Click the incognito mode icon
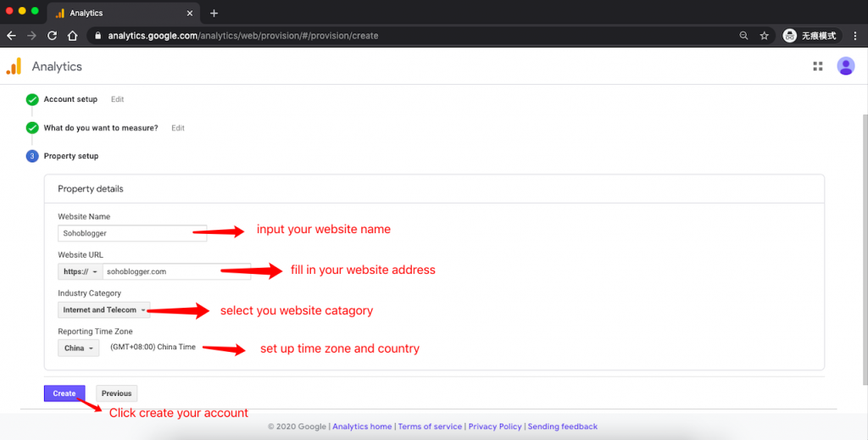 (x=789, y=36)
